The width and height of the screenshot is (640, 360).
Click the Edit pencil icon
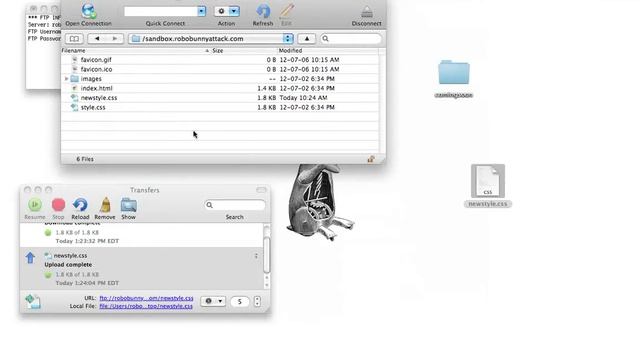(287, 11)
